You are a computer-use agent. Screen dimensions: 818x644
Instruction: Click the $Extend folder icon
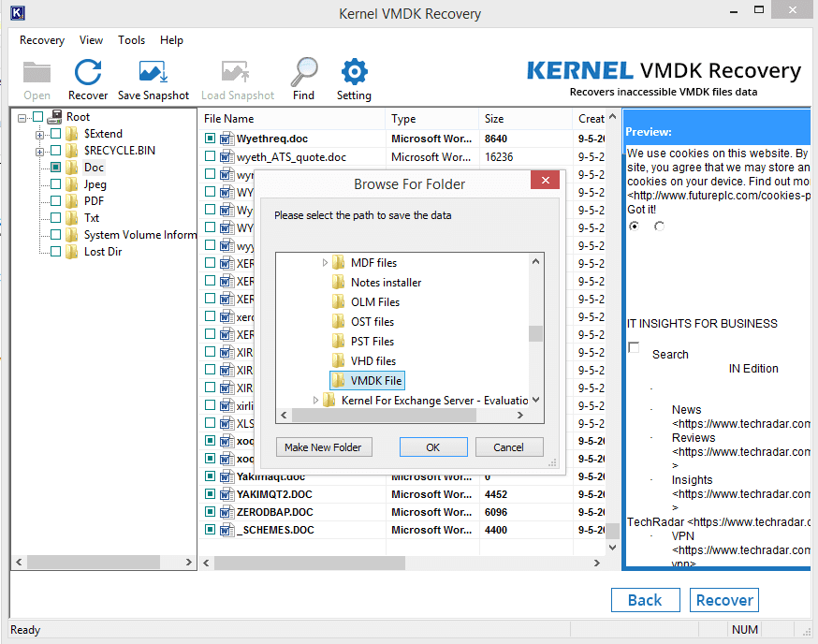click(71, 134)
